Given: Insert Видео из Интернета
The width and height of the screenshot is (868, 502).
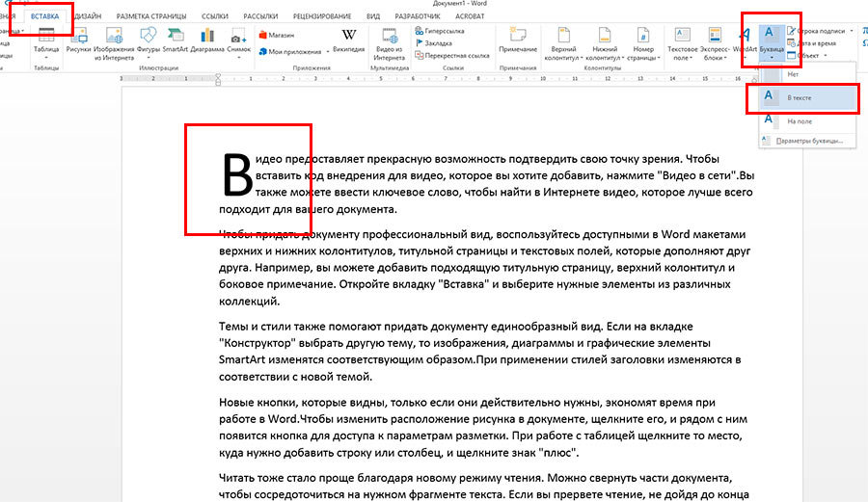Looking at the screenshot, I should coord(390,43).
